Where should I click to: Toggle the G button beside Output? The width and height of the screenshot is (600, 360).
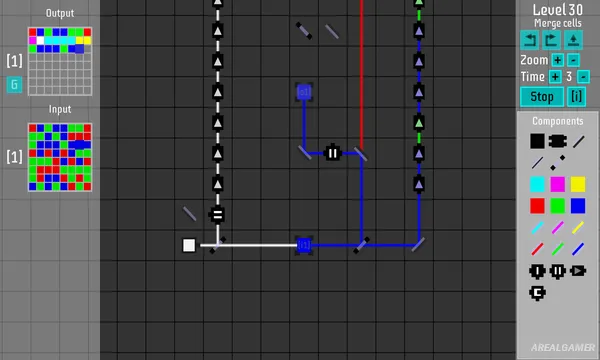point(14,85)
